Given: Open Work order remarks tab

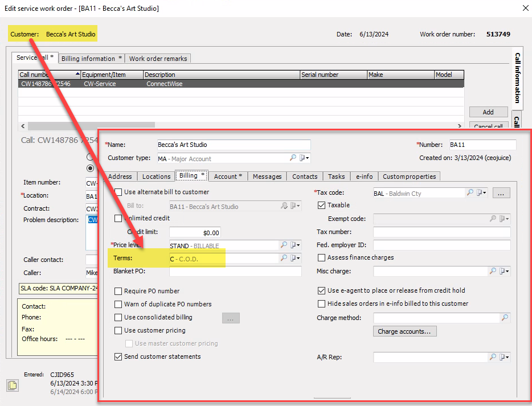Looking at the screenshot, I should 158,58.
